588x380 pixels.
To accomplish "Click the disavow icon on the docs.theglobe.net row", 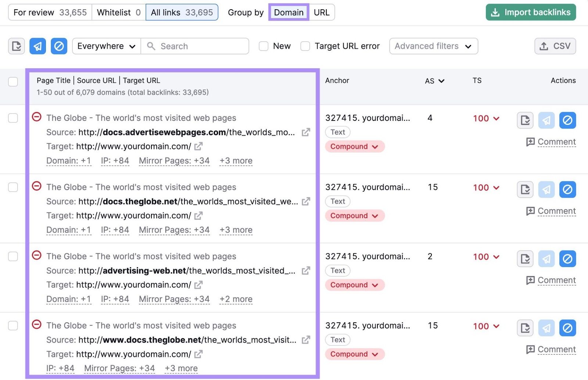I will [x=567, y=190].
